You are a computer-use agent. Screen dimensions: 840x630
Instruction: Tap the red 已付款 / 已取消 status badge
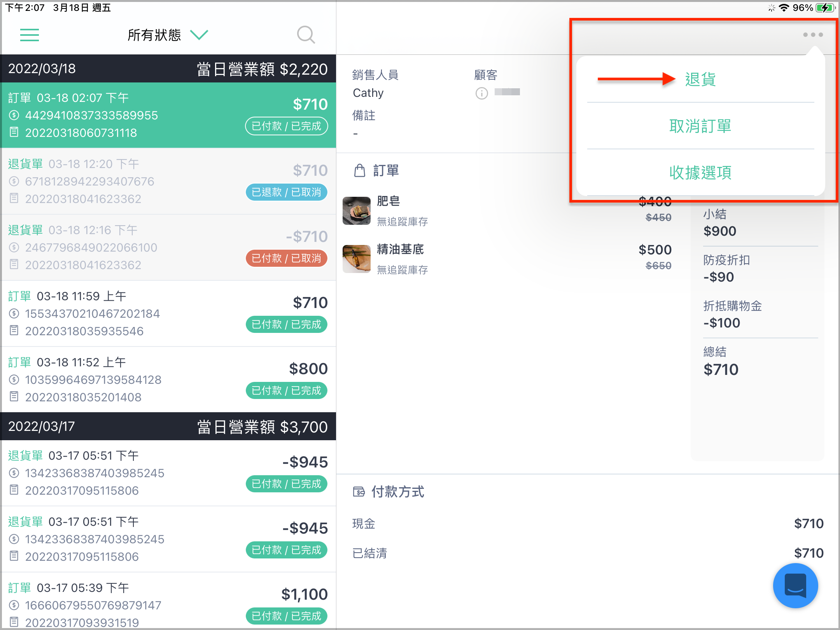click(286, 258)
